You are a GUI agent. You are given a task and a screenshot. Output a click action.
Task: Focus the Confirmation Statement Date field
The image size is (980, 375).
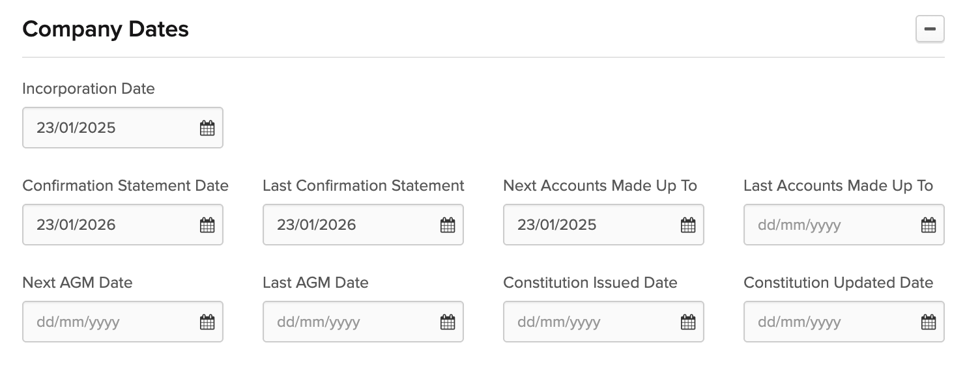pyautogui.click(x=122, y=225)
